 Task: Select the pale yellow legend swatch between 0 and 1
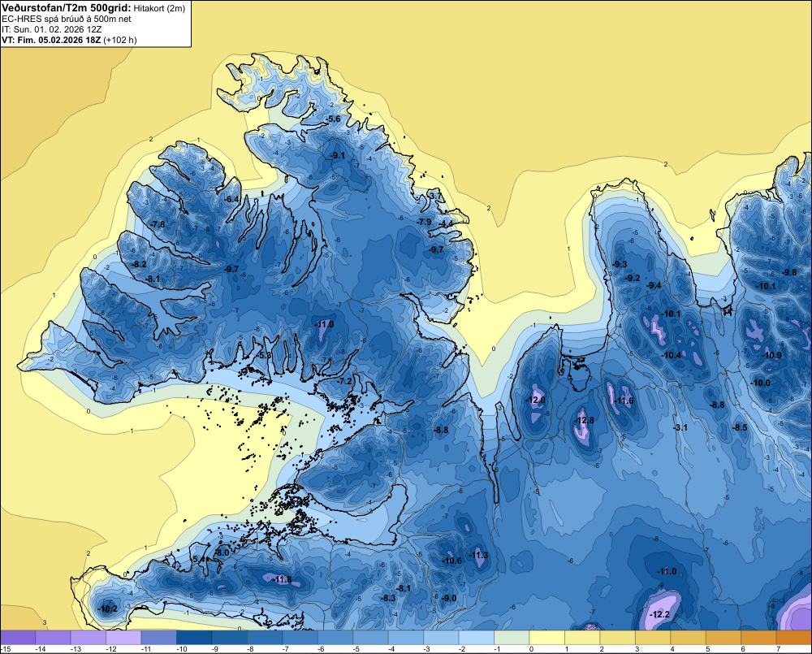click(546, 638)
